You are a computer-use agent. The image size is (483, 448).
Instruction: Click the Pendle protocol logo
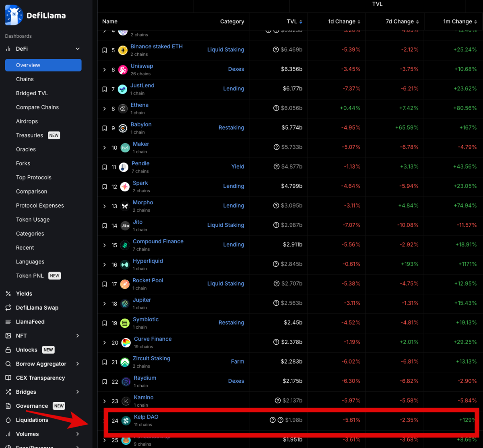(x=124, y=167)
